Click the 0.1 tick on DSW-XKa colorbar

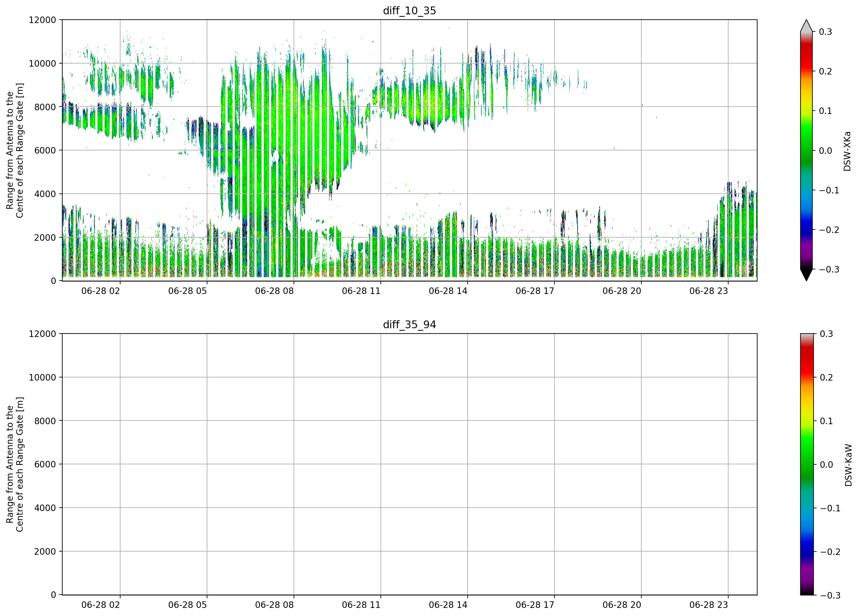pyautogui.click(x=825, y=111)
